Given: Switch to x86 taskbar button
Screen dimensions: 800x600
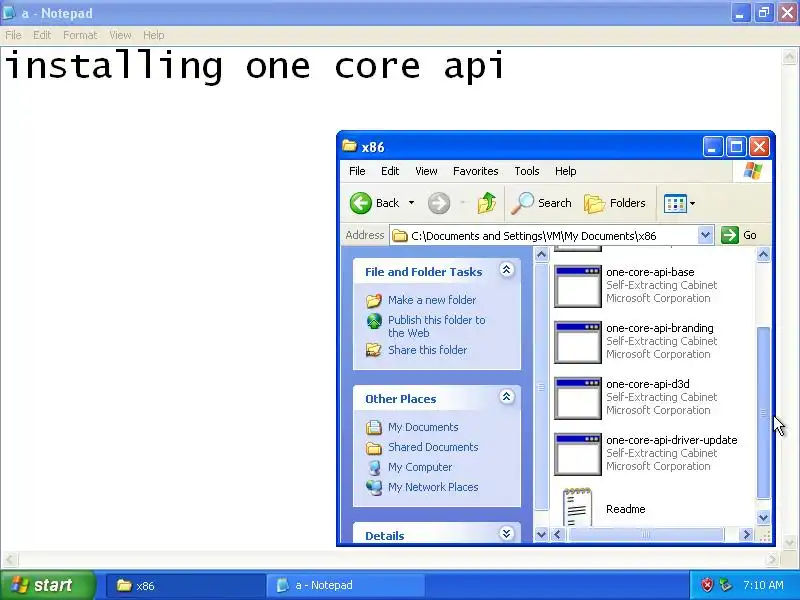Looking at the screenshot, I should (185, 585).
